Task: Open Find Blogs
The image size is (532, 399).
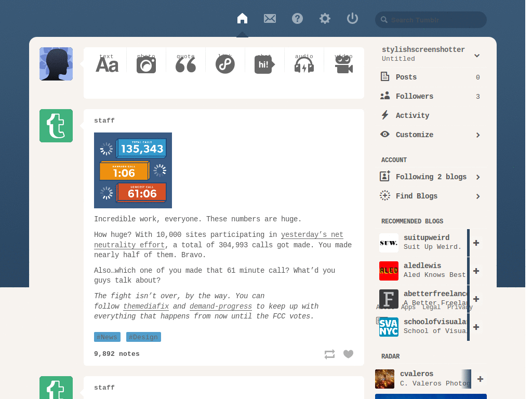Action: [x=430, y=196]
